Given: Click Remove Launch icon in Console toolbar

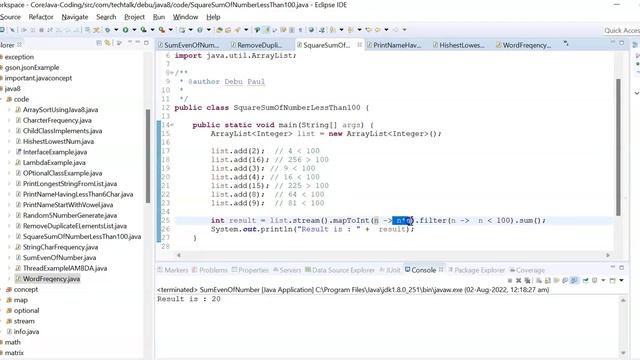Looking at the screenshot, I should (518, 280).
